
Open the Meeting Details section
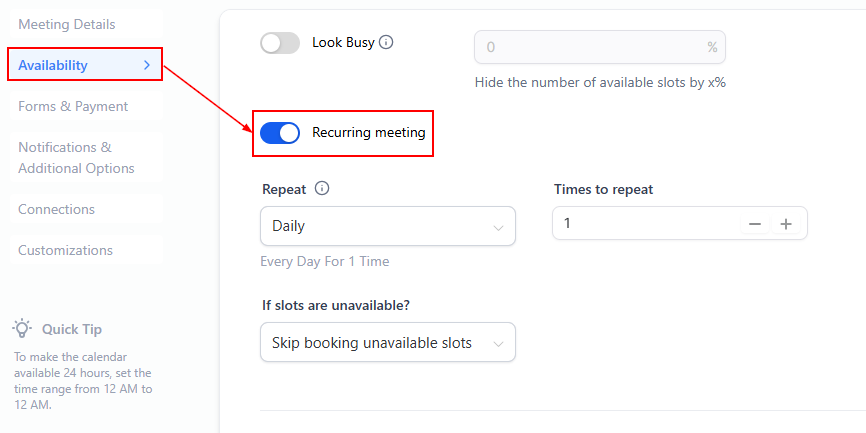click(x=67, y=24)
